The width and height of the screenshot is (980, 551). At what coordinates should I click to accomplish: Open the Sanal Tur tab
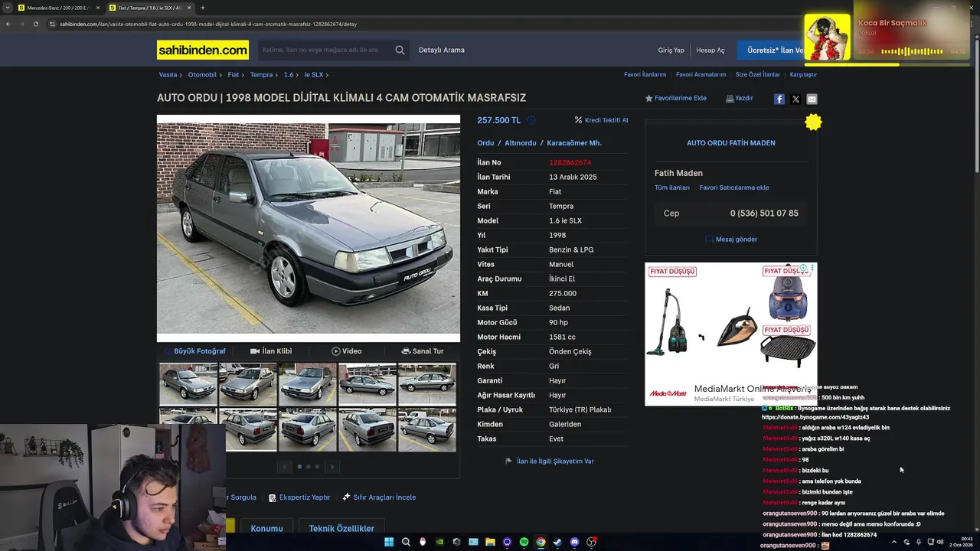pyautogui.click(x=423, y=350)
